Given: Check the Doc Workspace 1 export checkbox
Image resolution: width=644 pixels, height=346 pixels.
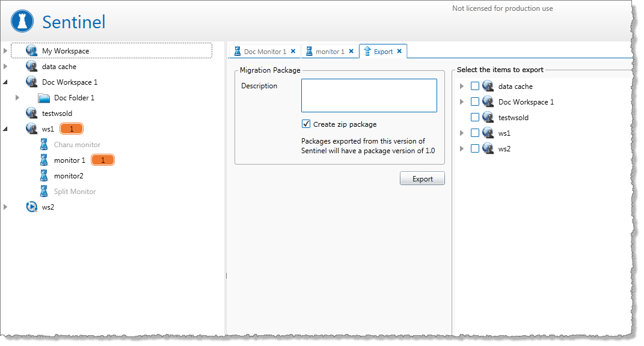Looking at the screenshot, I should pos(475,102).
